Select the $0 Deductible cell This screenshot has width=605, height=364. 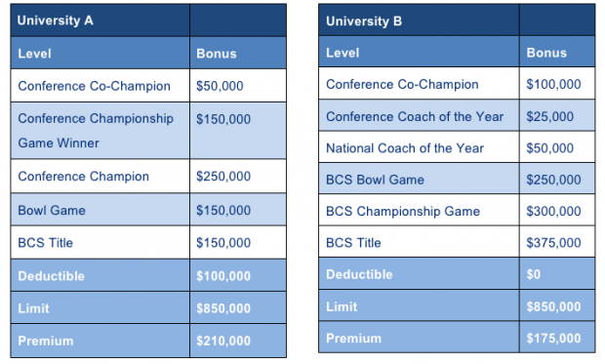557,273
